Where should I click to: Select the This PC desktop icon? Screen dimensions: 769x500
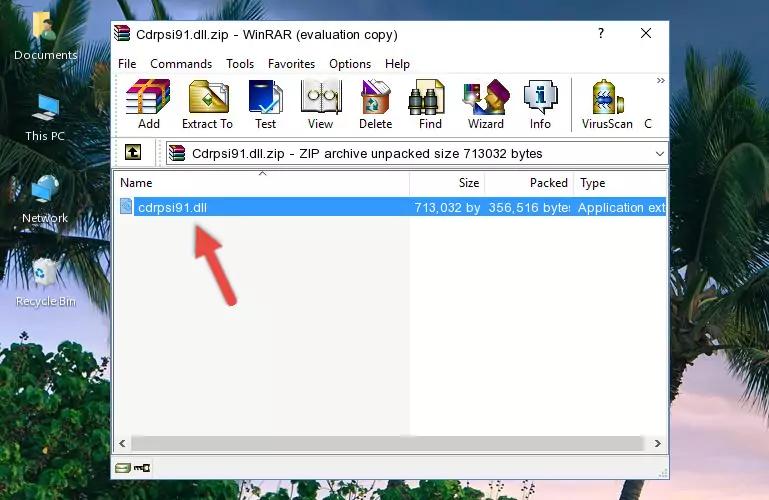tap(45, 118)
